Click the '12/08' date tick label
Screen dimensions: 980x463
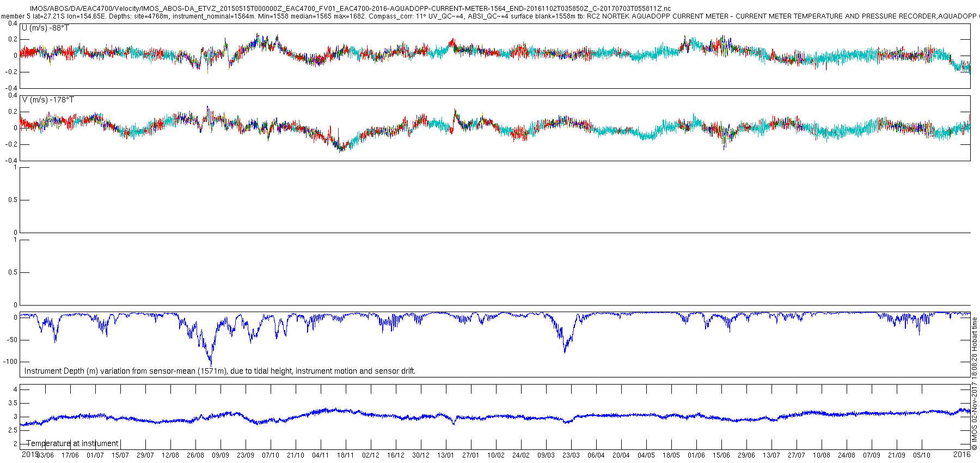tap(170, 455)
